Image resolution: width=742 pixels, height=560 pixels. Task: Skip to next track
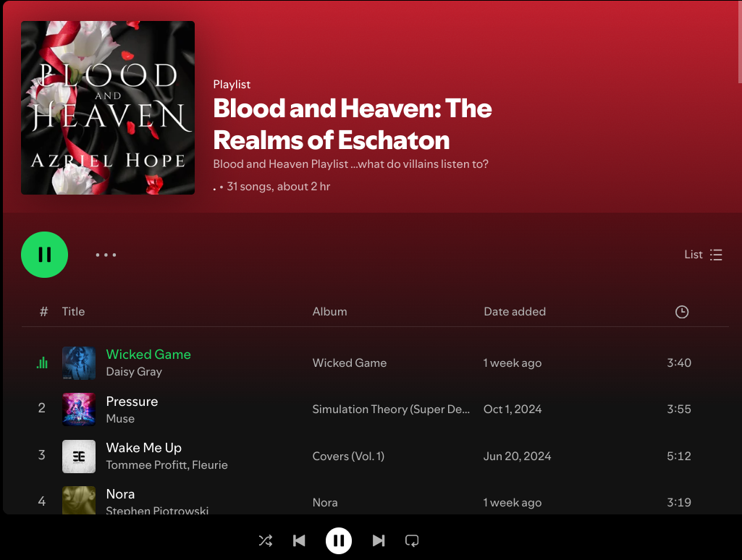(379, 540)
